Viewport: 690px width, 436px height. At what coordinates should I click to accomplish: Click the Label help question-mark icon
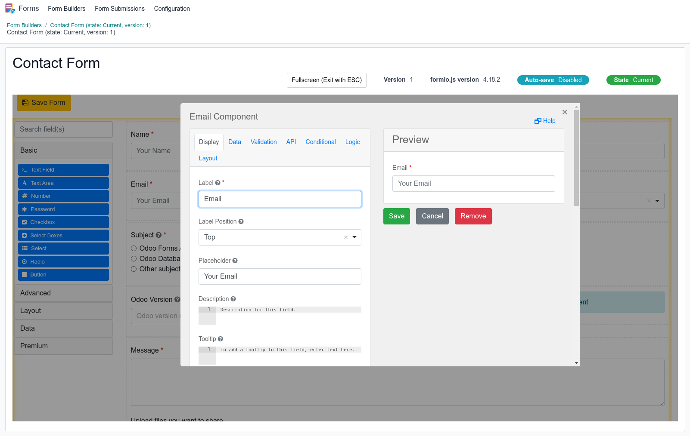(217, 183)
